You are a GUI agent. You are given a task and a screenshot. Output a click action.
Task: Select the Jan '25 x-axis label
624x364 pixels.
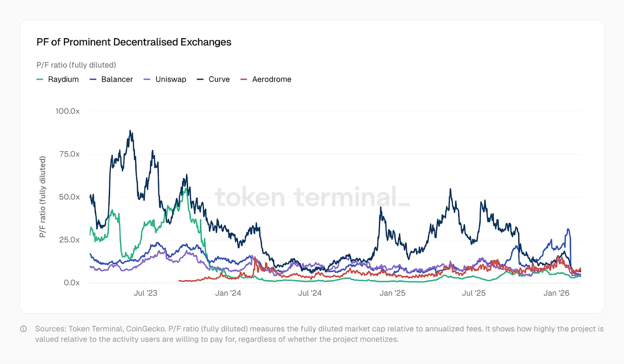coord(392,293)
